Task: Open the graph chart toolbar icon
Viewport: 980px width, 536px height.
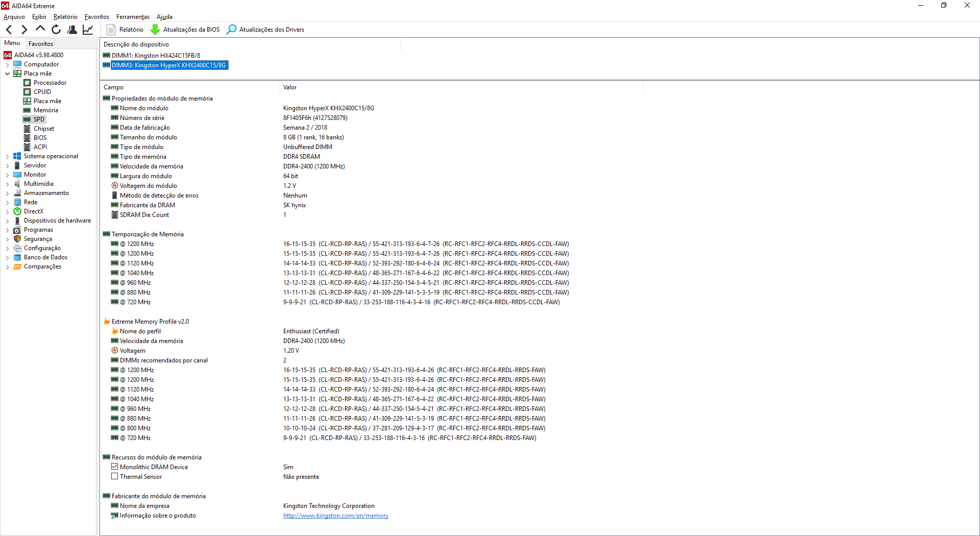Action: click(x=88, y=30)
